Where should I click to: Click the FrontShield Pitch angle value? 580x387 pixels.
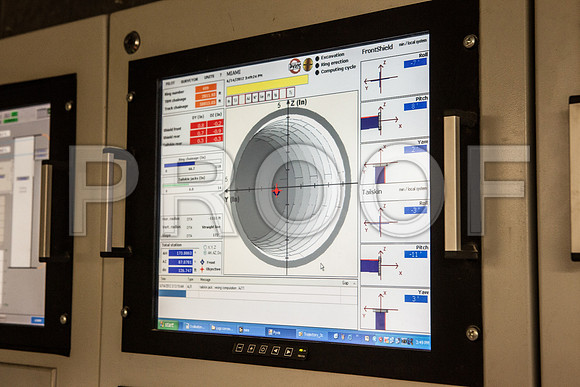click(415, 107)
